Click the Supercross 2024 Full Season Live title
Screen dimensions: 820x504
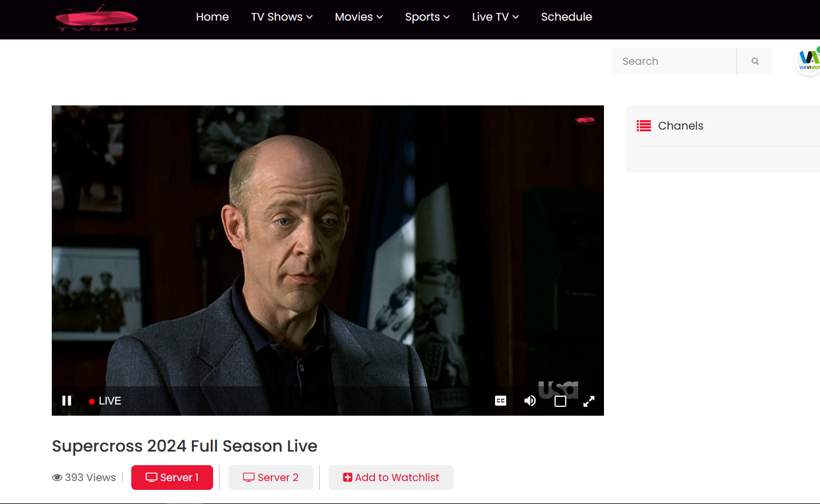[185, 446]
